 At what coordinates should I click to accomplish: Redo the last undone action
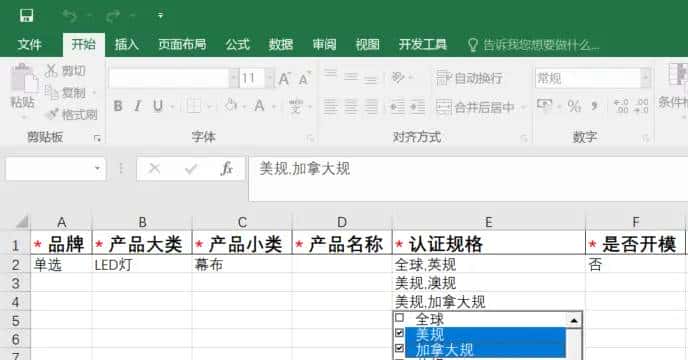113,16
